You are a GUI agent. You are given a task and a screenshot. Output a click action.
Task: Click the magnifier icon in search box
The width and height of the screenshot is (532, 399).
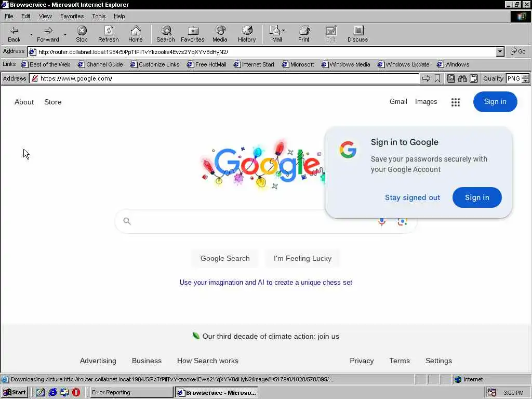pos(127,221)
